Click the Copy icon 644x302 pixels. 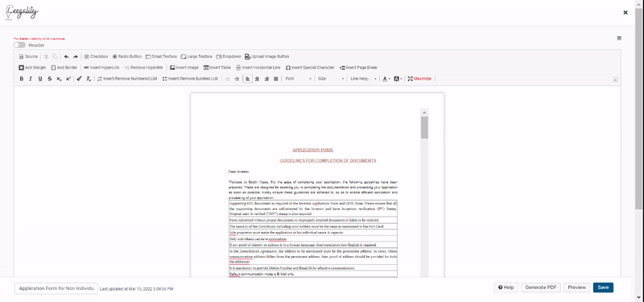(x=55, y=56)
